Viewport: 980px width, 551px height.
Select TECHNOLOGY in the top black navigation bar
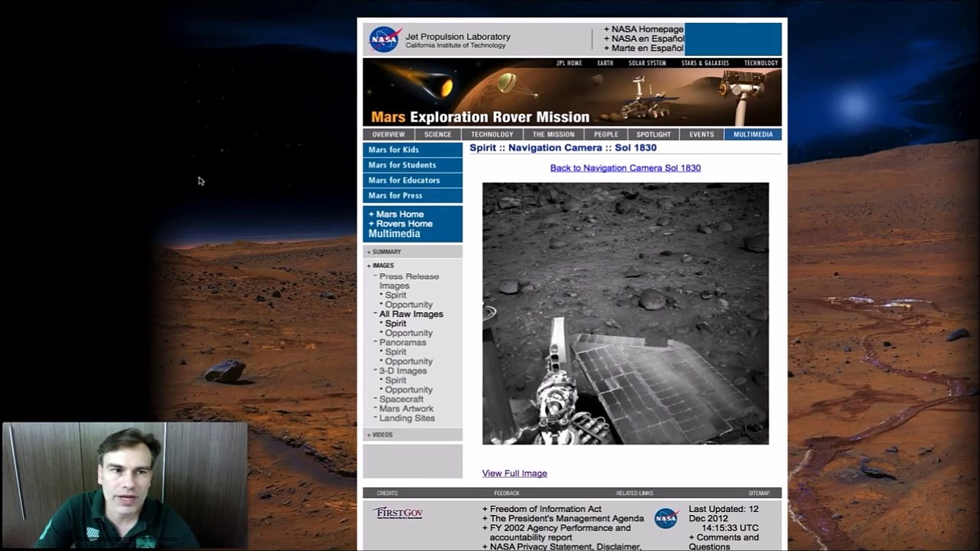click(761, 63)
